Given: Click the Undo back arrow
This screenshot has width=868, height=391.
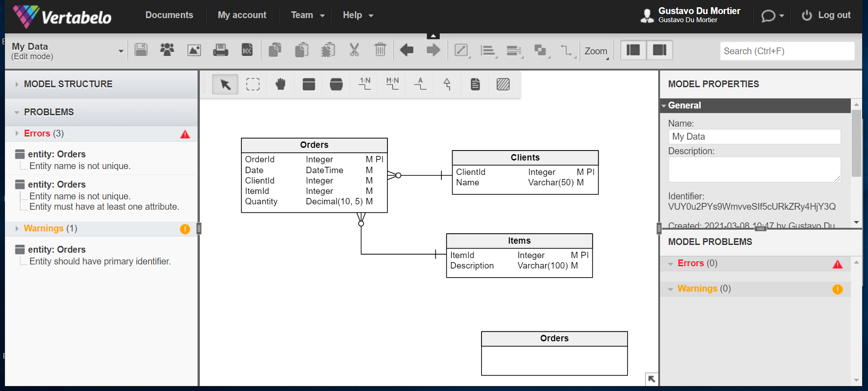Looking at the screenshot, I should pos(407,50).
